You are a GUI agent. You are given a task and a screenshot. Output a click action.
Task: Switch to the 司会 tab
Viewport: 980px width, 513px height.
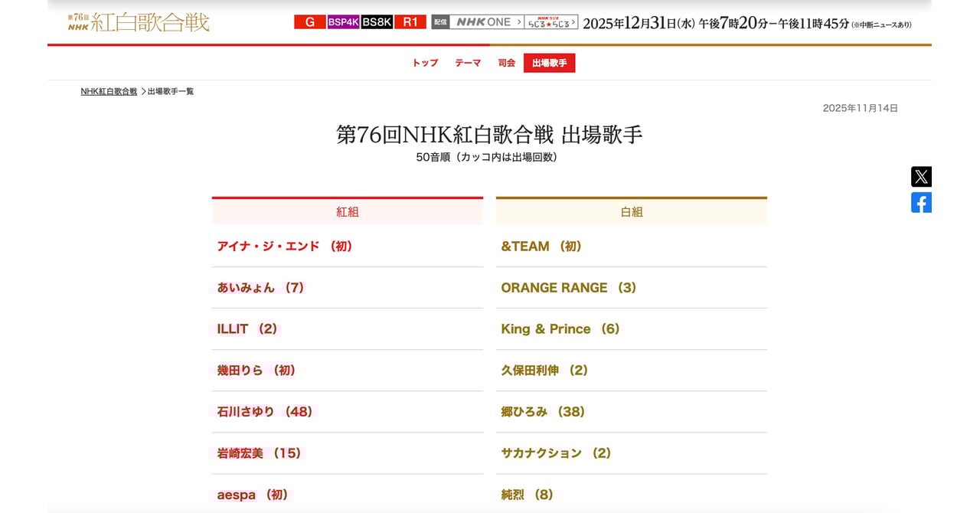pyautogui.click(x=507, y=64)
